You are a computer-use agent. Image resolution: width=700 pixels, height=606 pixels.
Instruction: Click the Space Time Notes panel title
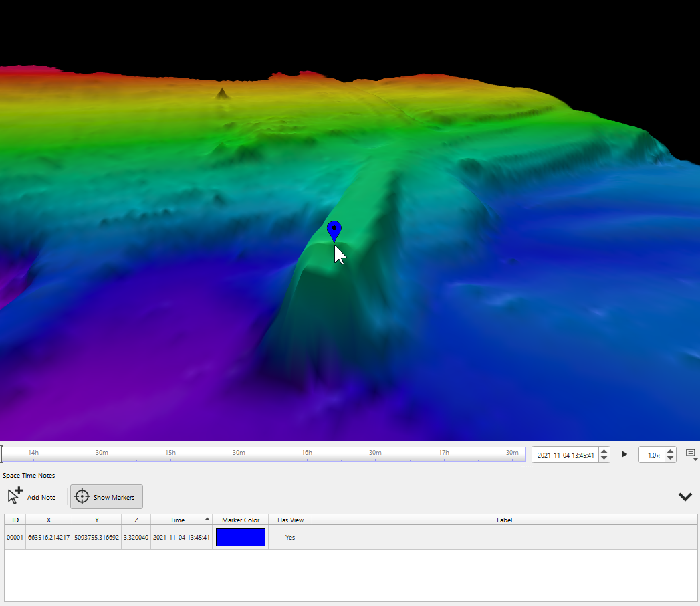pyautogui.click(x=29, y=475)
